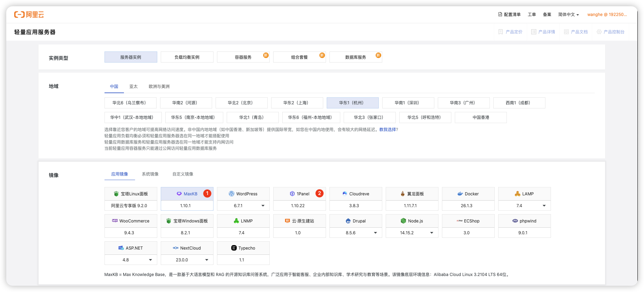644x292 pixels.
Task: Click the Node.js hexagon icon
Action: [403, 221]
